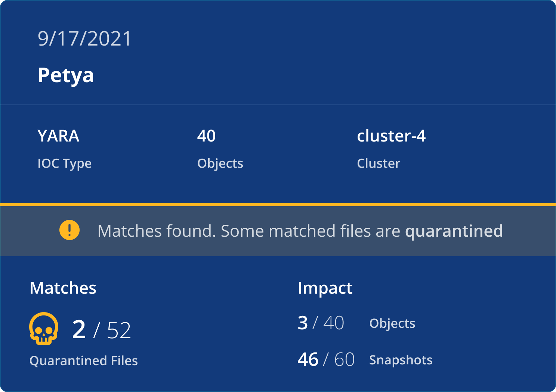The width and height of the screenshot is (556, 392).
Task: Click the 3 / 40 impacted objects value
Action: (x=321, y=323)
